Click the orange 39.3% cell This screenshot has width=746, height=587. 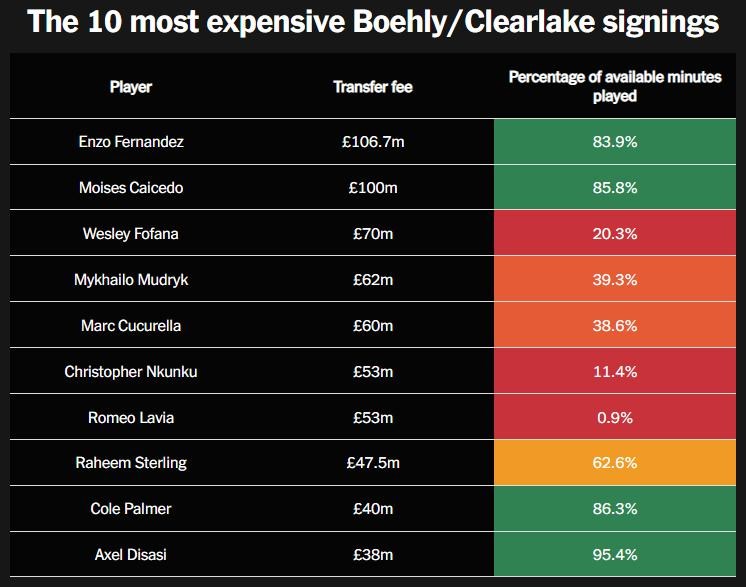614,280
